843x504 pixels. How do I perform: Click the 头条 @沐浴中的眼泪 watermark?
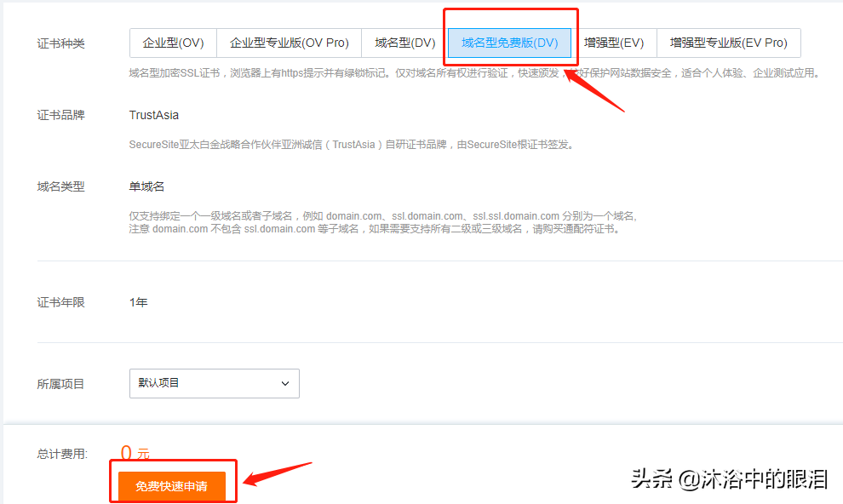pos(729,478)
